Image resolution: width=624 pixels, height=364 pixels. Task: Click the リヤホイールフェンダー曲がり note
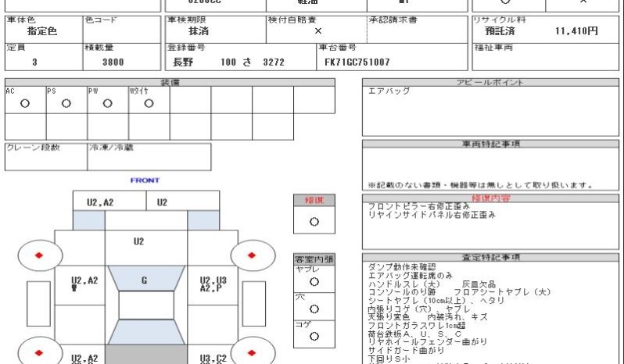pyautogui.click(x=427, y=342)
